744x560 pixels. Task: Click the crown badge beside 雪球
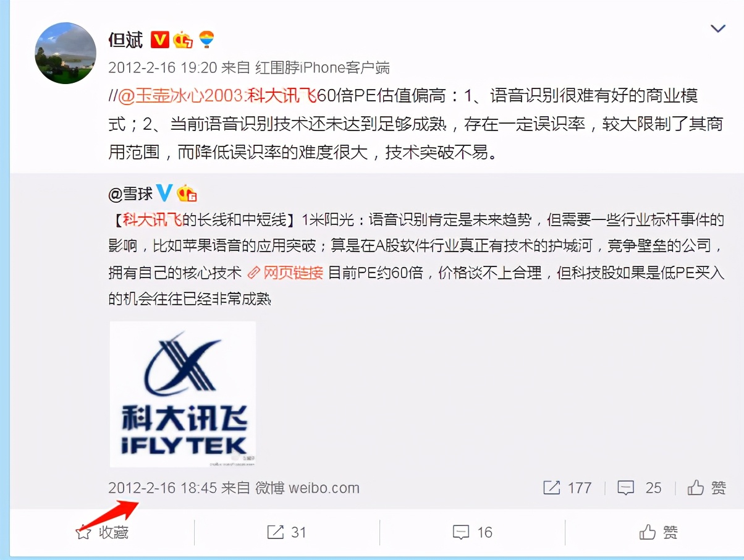click(x=187, y=193)
